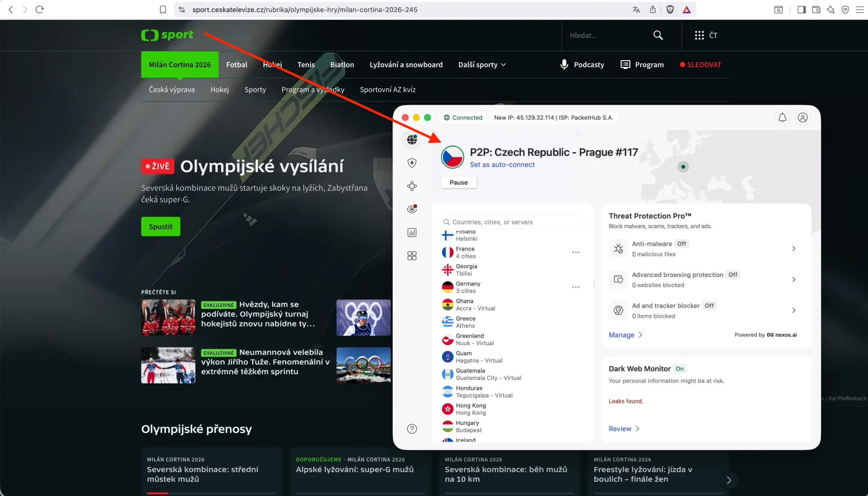This screenshot has width=868, height=496.
Task: Open the Meshnet panel in NordVPN
Action: click(412, 186)
